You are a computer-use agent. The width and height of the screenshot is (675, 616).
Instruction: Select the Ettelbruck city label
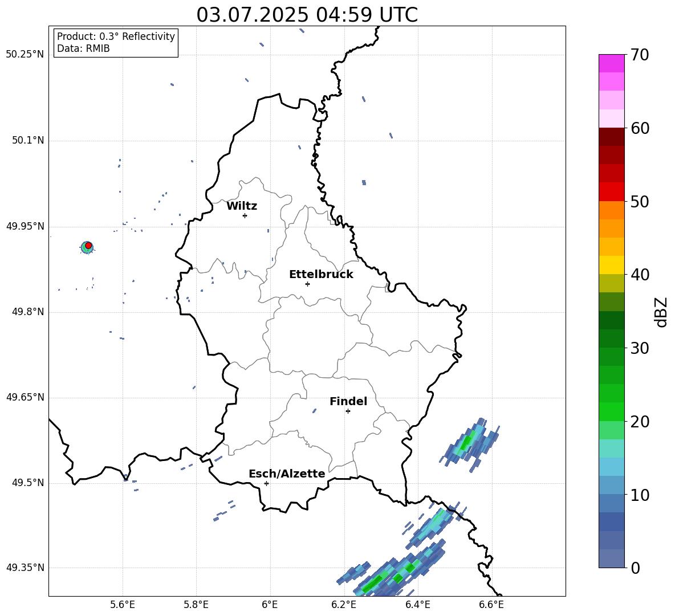coord(321,275)
